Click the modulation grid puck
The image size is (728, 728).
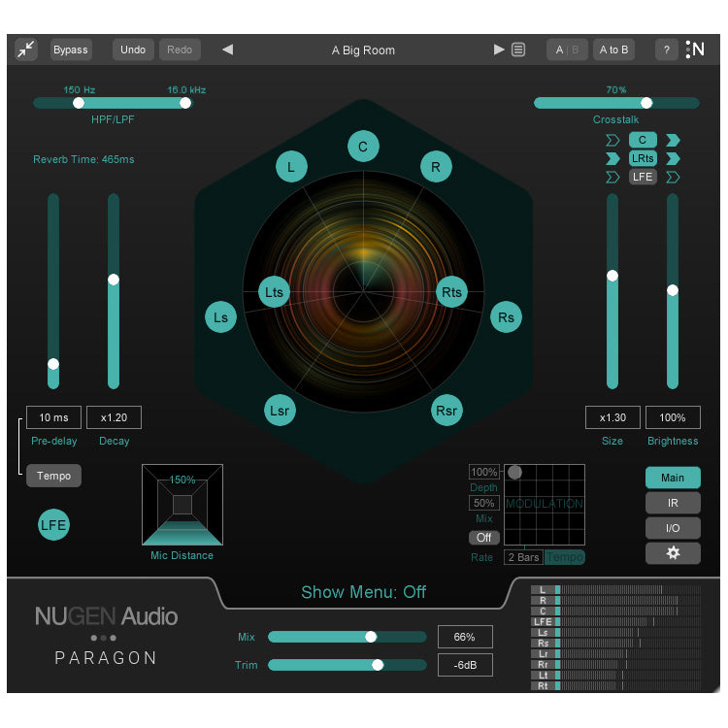point(514,472)
